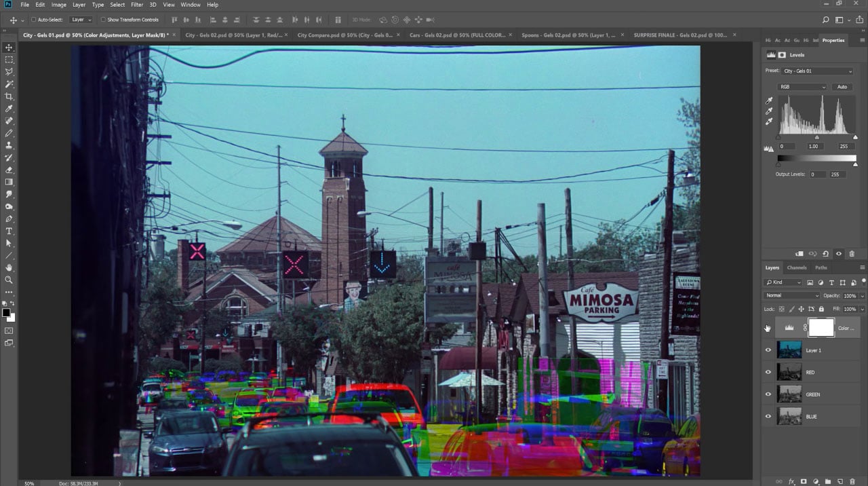
Task: Click the Auto button in Levels
Action: pyautogui.click(x=842, y=87)
